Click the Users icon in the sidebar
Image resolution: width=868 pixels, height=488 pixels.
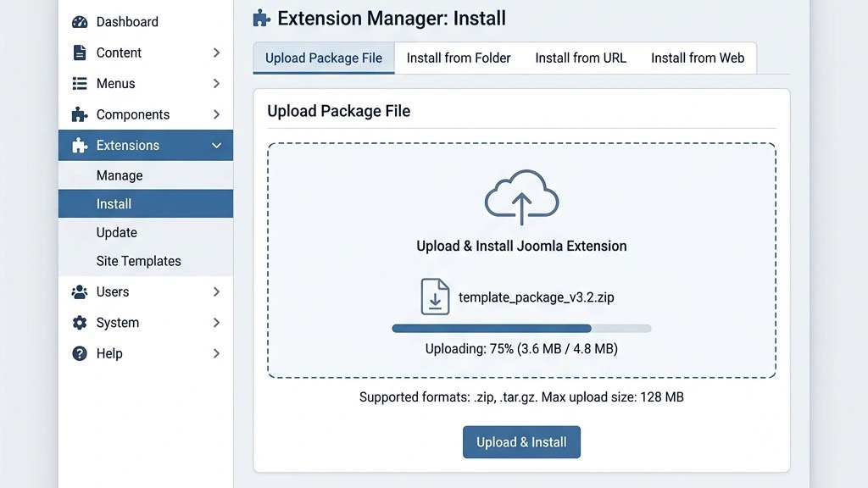pos(80,291)
